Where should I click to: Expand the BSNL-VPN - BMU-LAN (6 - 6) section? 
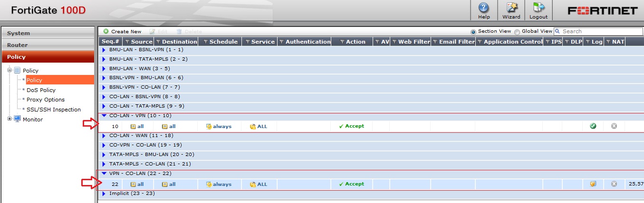tap(104, 78)
